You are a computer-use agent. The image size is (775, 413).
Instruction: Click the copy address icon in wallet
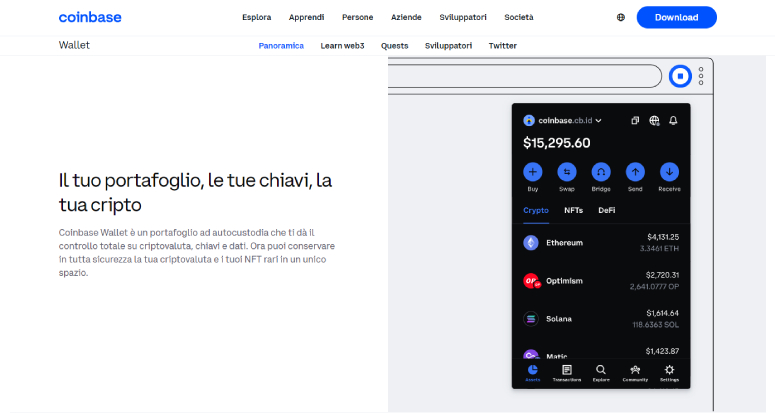635,121
